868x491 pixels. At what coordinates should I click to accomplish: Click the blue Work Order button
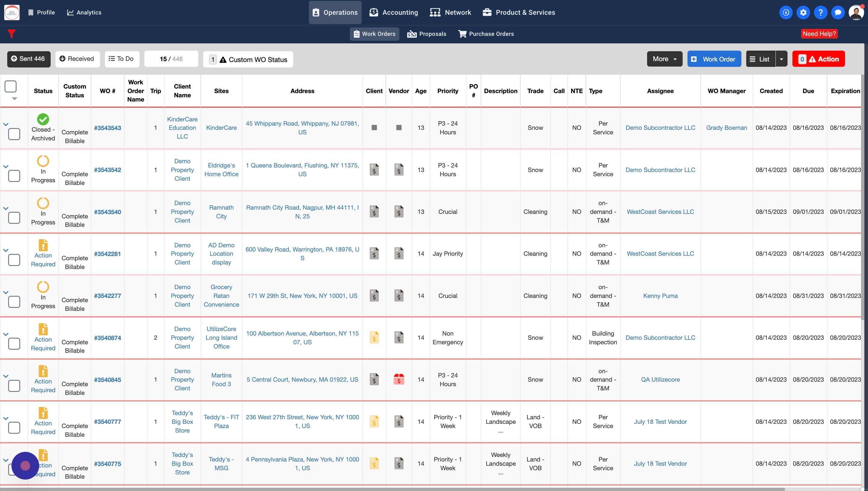(714, 59)
